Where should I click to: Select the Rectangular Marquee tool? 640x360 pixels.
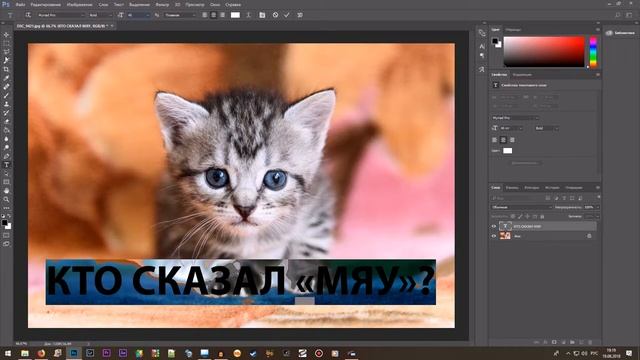click(x=6, y=43)
